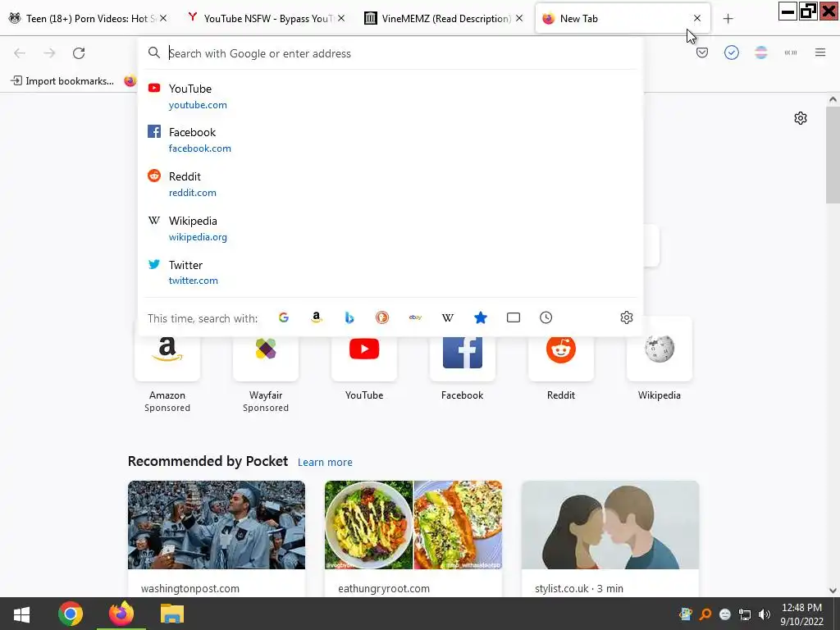Click the volume speaker tray icon
The width and height of the screenshot is (840, 630).
765,614
